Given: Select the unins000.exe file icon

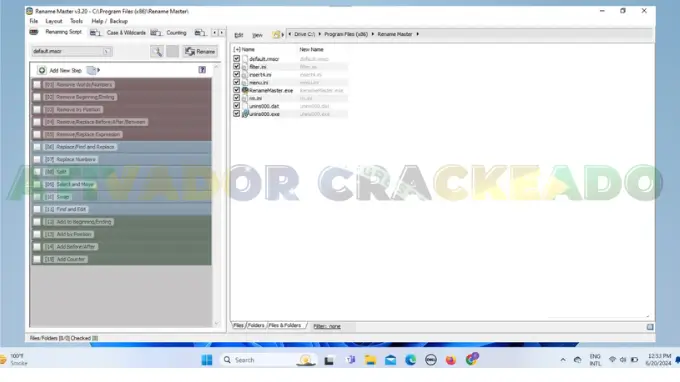Looking at the screenshot, I should (245, 114).
